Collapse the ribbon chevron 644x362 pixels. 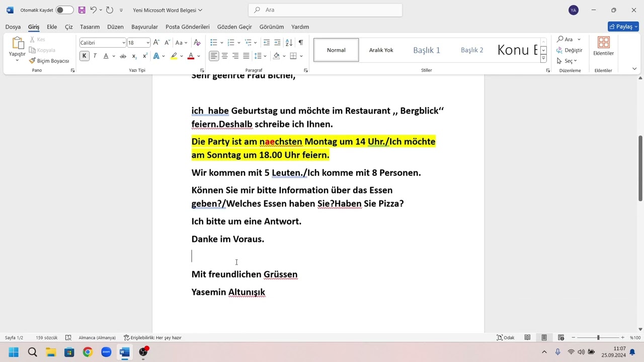[634, 69]
